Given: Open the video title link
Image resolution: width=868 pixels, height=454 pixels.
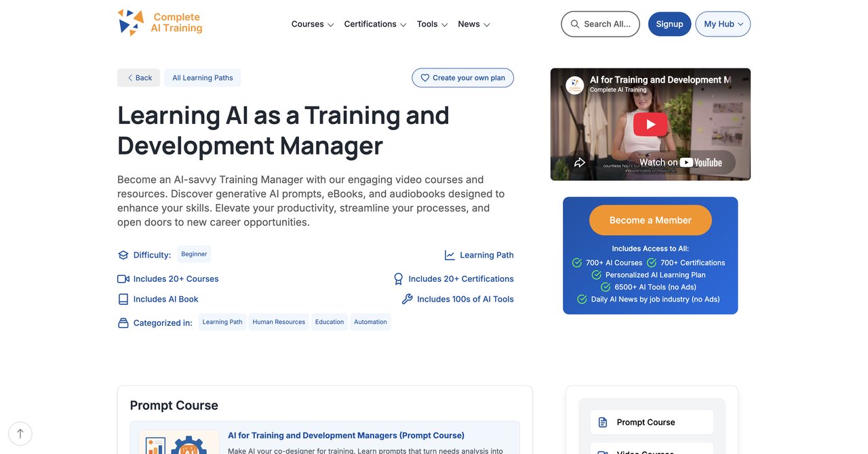Looking at the screenshot, I should pyautogui.click(x=660, y=79).
